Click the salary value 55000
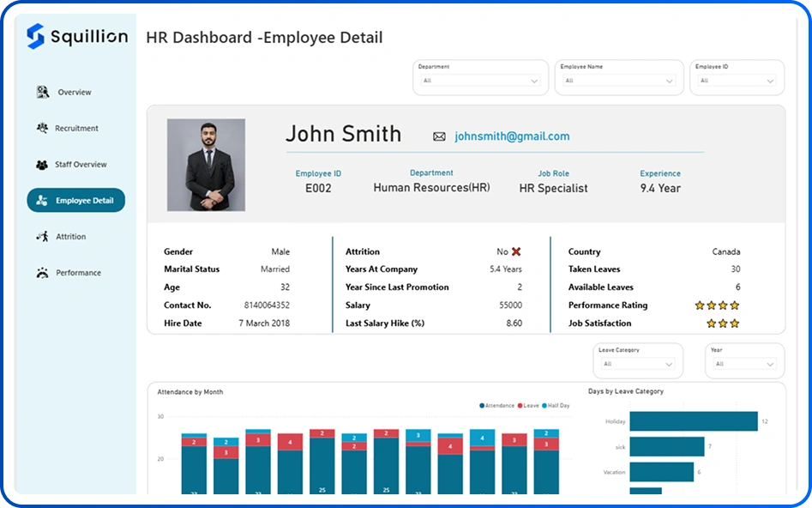Image resolution: width=812 pixels, height=508 pixels. click(510, 305)
